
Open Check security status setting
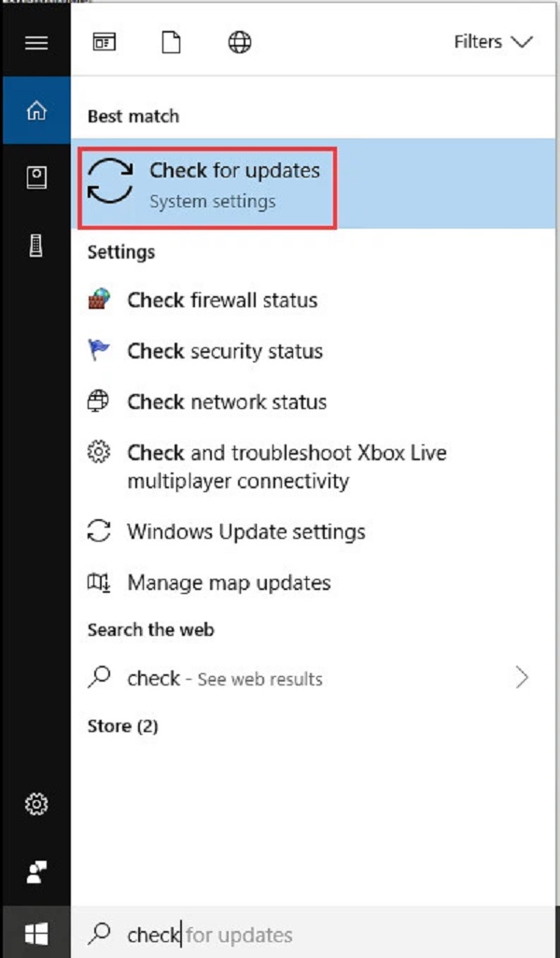[x=225, y=351]
